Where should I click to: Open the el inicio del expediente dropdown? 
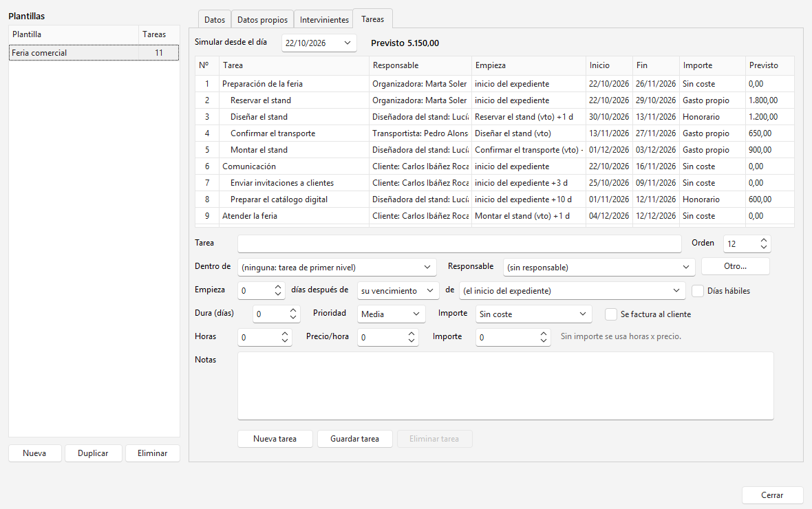coord(573,290)
